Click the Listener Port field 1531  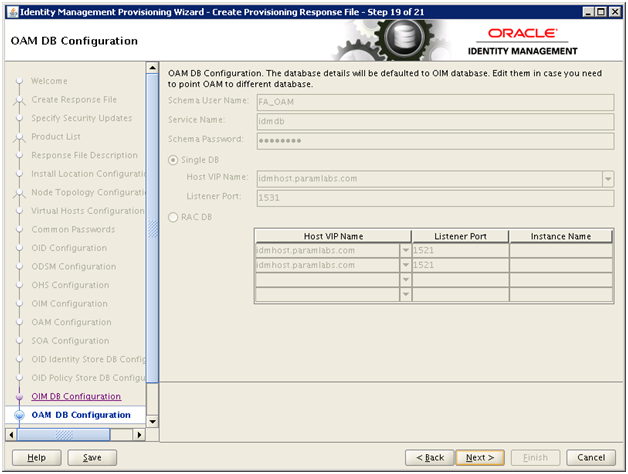(435, 198)
